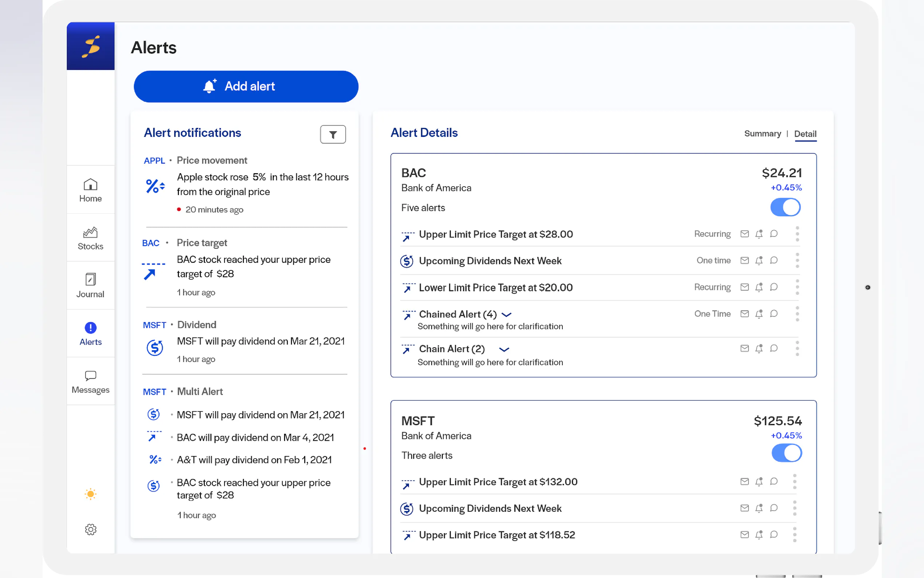Screen dimensions: 924x578
Task: Toggle light mode sun icon
Action: (91, 494)
